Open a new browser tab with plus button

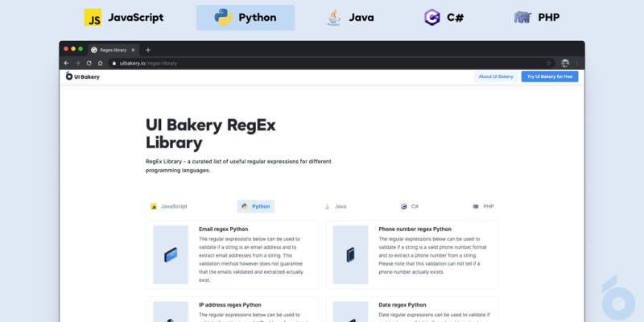click(x=148, y=50)
